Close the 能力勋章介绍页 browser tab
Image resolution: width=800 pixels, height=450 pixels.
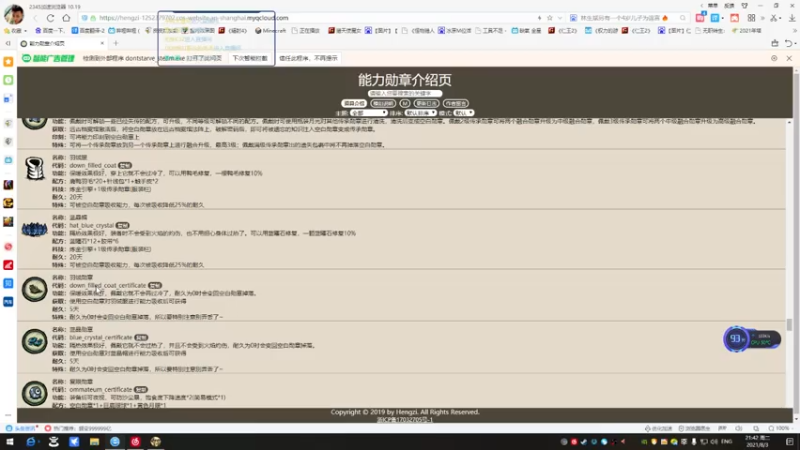click(102, 43)
